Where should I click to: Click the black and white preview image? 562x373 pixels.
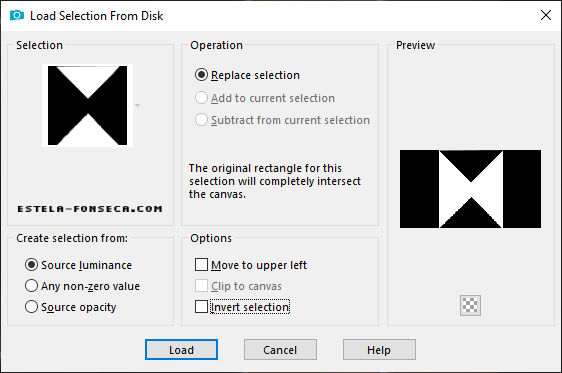(470, 189)
